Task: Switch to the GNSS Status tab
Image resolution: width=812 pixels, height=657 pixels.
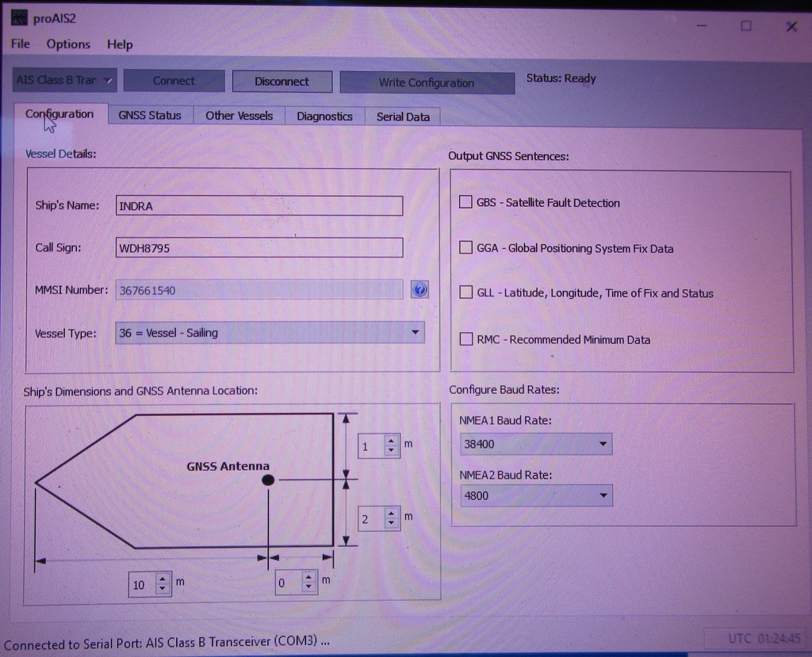Action: tap(150, 116)
